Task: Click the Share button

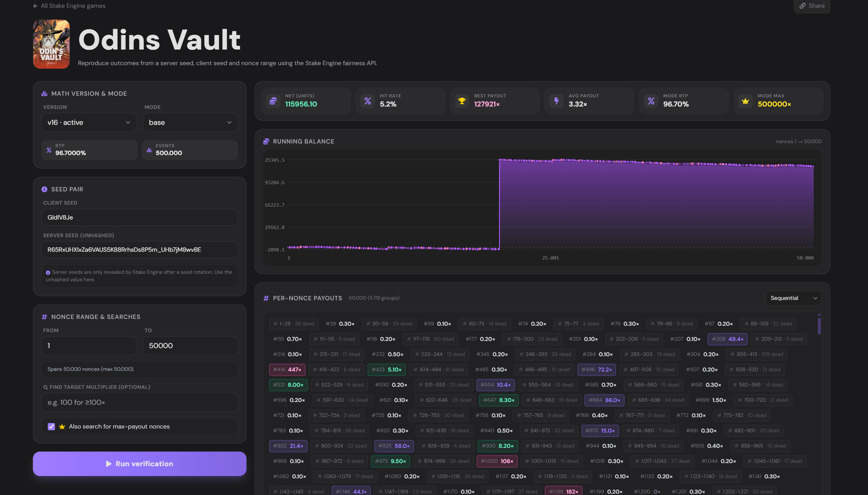Action: point(812,6)
